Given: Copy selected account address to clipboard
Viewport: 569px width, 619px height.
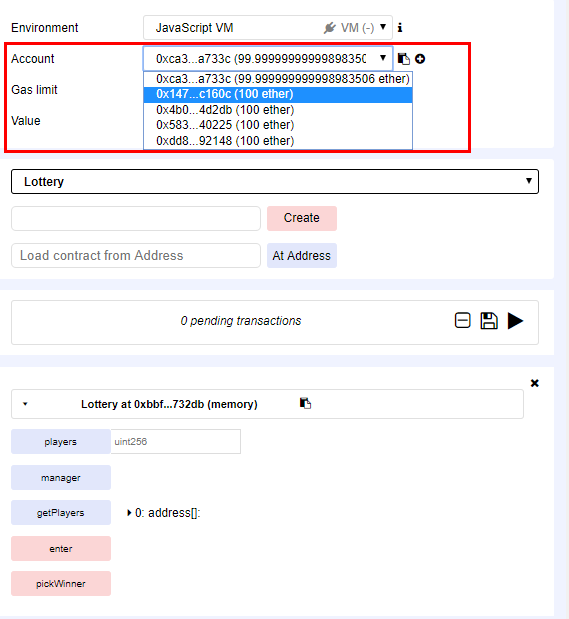Looking at the screenshot, I should point(404,59).
